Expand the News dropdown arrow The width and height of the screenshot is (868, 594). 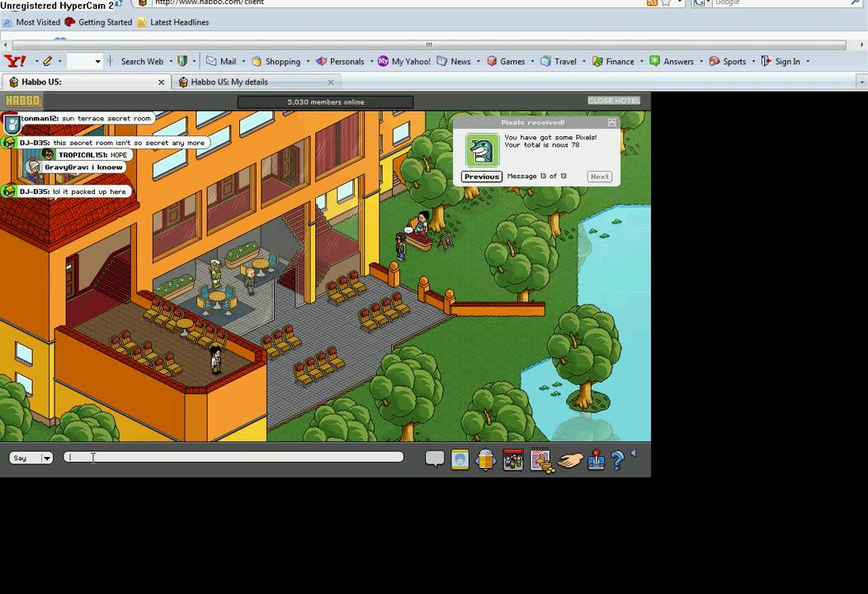(x=479, y=61)
